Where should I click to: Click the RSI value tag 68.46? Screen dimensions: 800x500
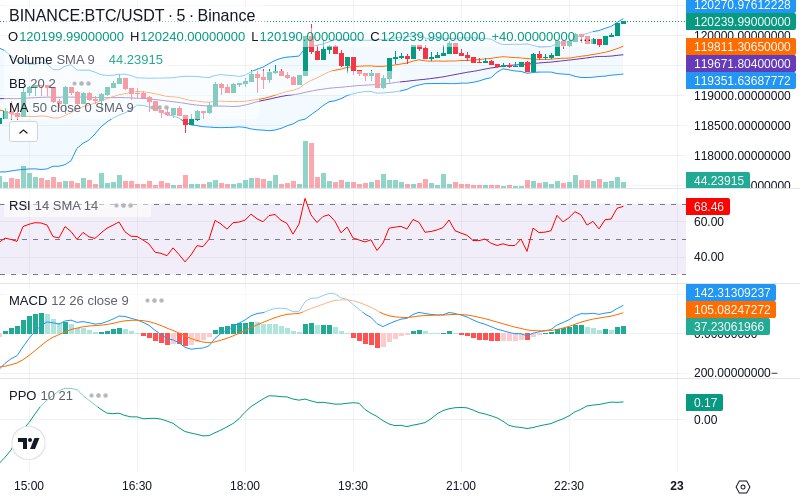tap(708, 207)
